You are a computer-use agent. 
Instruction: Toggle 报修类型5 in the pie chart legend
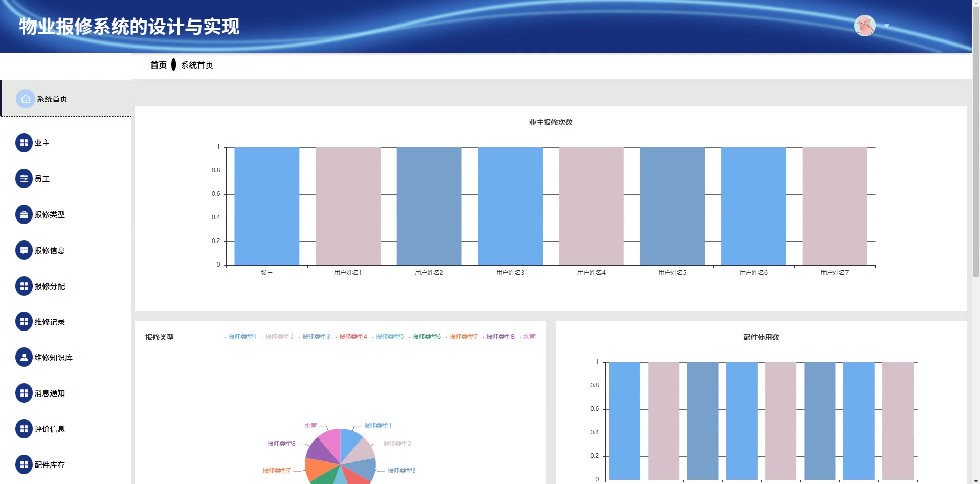click(388, 337)
